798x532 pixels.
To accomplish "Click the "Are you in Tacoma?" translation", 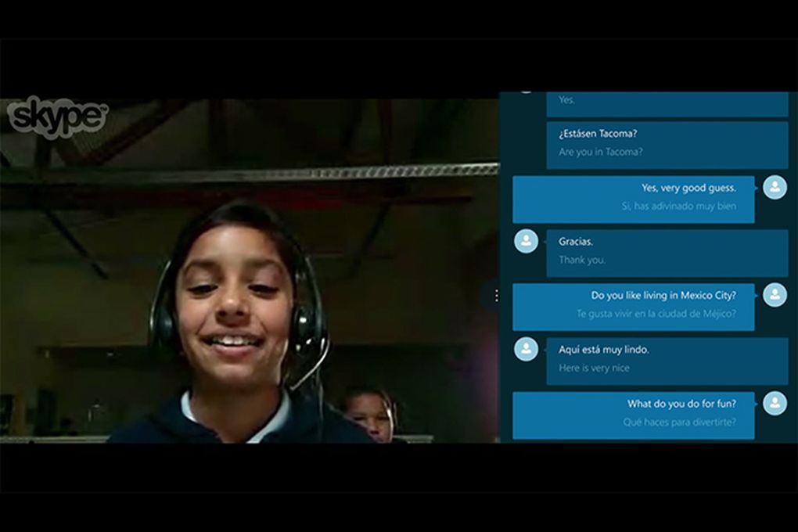I will click(601, 152).
